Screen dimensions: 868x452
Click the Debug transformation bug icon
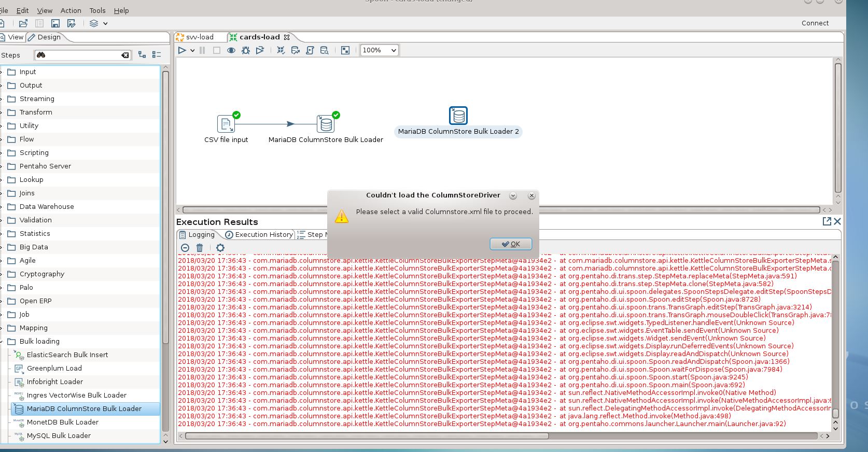[x=246, y=50]
